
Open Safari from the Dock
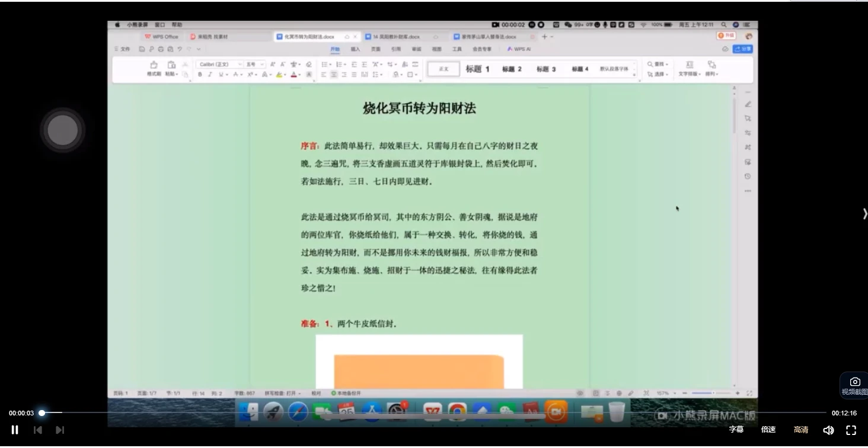(298, 411)
